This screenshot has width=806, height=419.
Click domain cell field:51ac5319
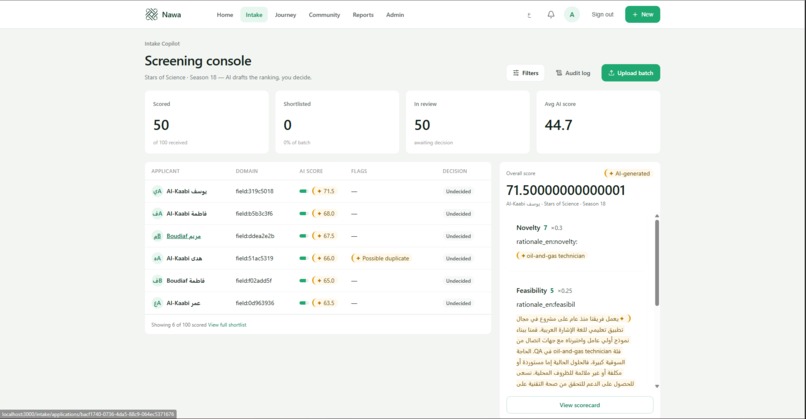(254, 258)
